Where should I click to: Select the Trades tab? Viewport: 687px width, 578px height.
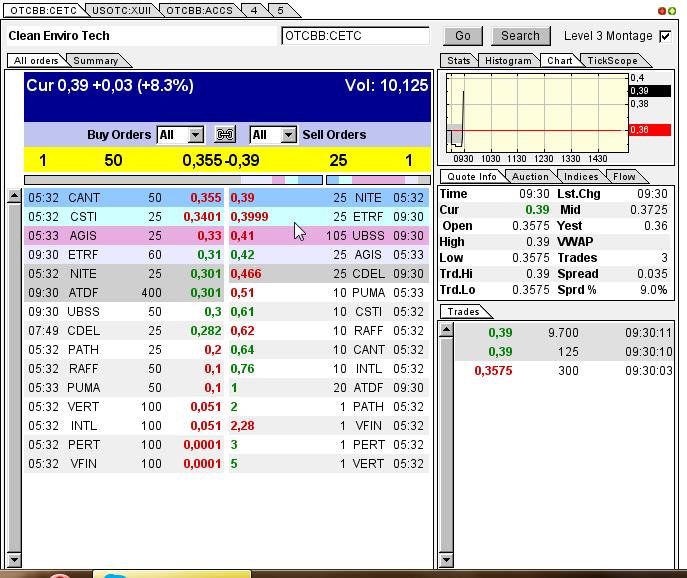[464, 312]
